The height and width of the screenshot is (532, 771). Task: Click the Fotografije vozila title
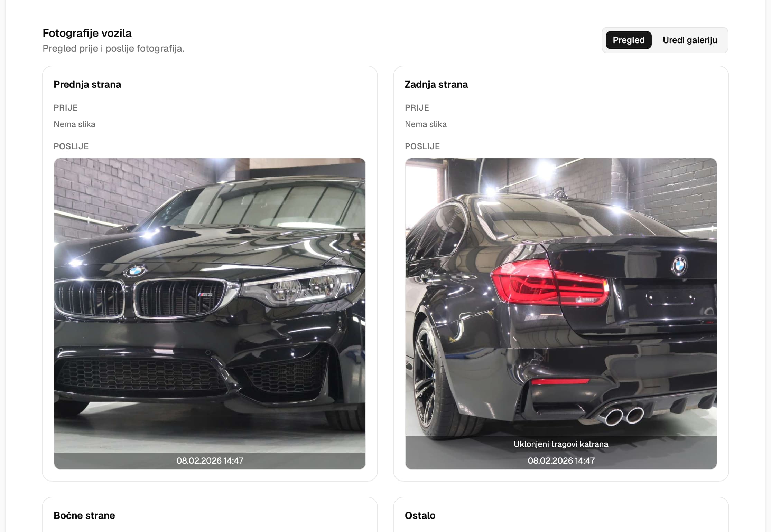[87, 33]
